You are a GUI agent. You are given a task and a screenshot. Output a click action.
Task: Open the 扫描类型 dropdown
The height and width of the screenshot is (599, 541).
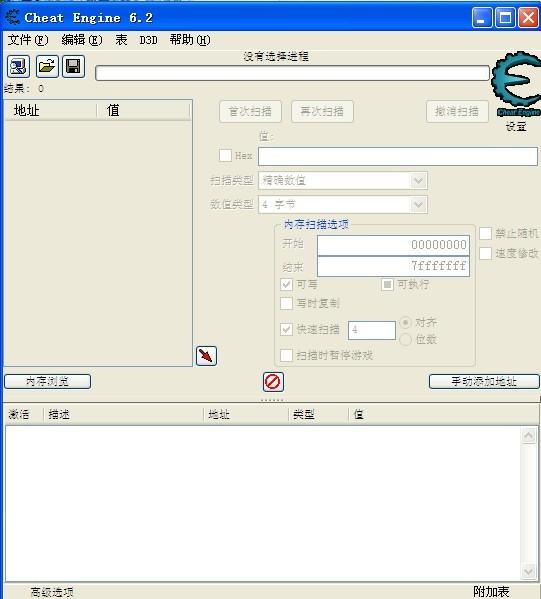point(343,180)
